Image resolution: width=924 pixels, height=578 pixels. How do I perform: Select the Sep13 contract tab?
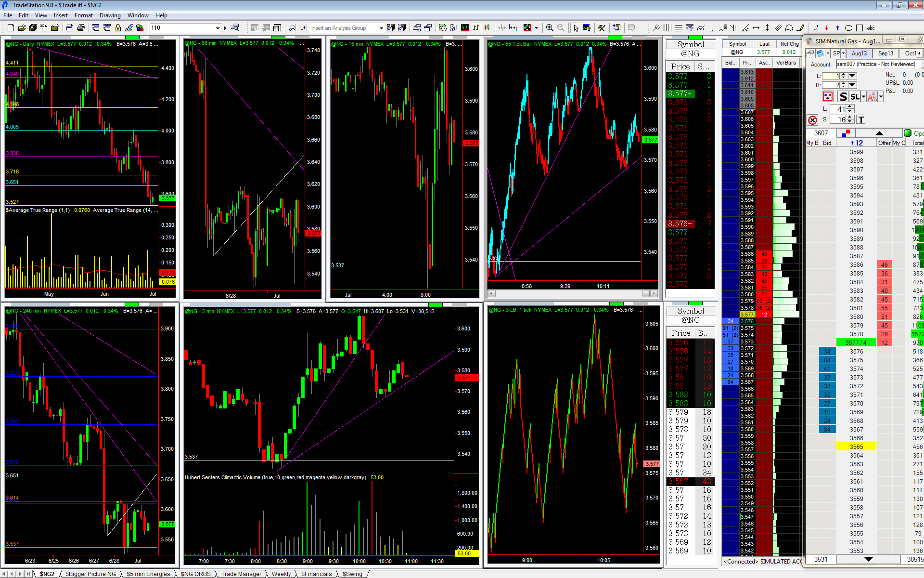pos(885,53)
